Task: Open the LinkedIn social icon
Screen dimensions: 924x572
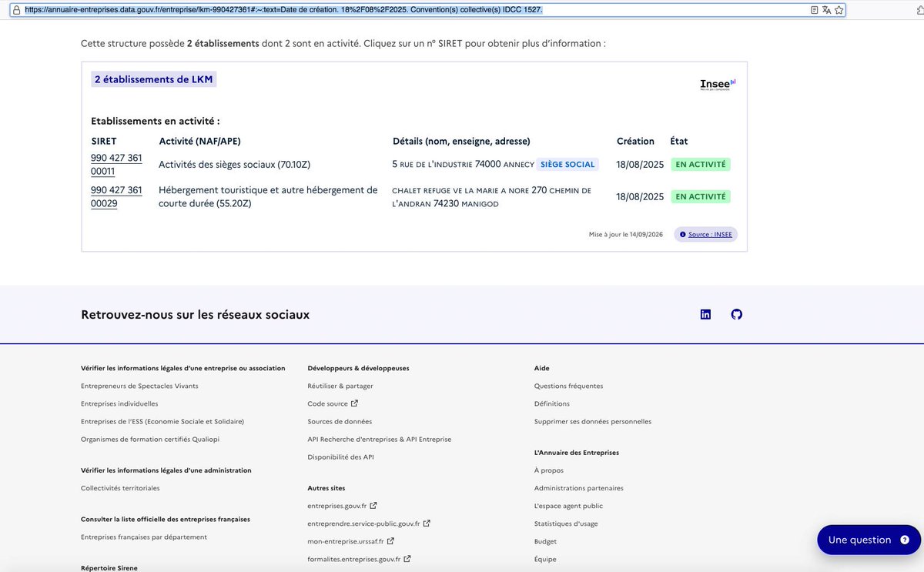Action: tap(705, 314)
